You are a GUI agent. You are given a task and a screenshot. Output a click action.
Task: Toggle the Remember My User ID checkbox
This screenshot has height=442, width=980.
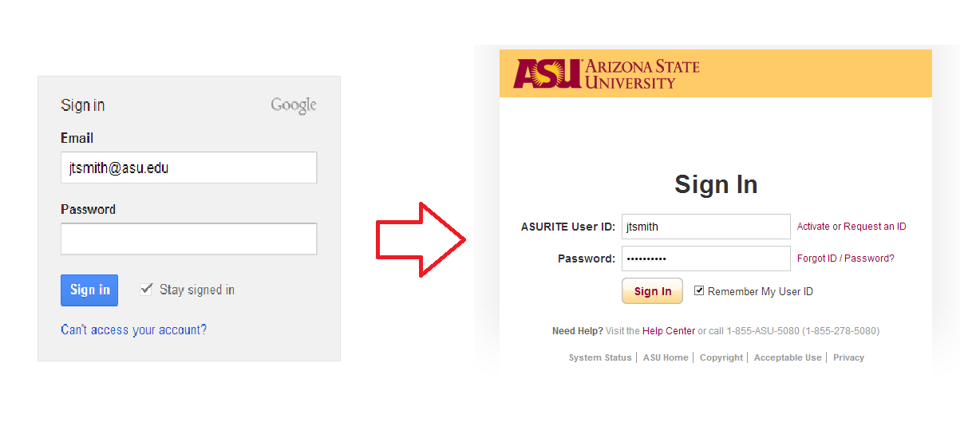699,291
